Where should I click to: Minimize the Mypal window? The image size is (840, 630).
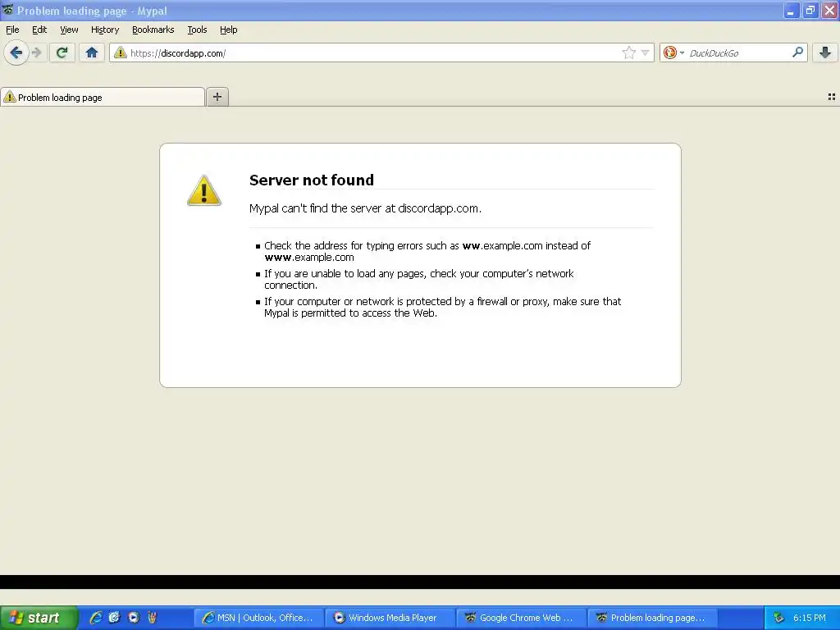(x=792, y=11)
